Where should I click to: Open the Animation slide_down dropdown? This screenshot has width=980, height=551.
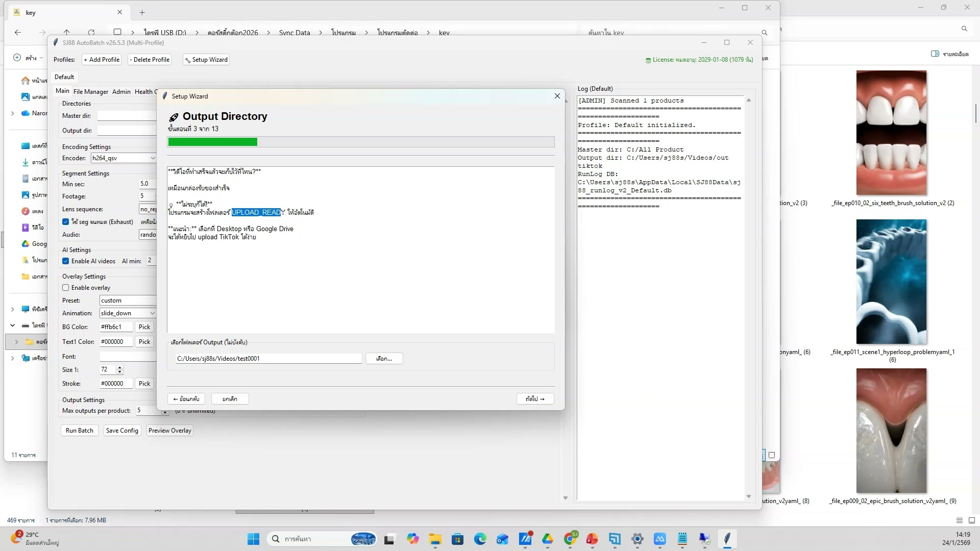coord(152,313)
